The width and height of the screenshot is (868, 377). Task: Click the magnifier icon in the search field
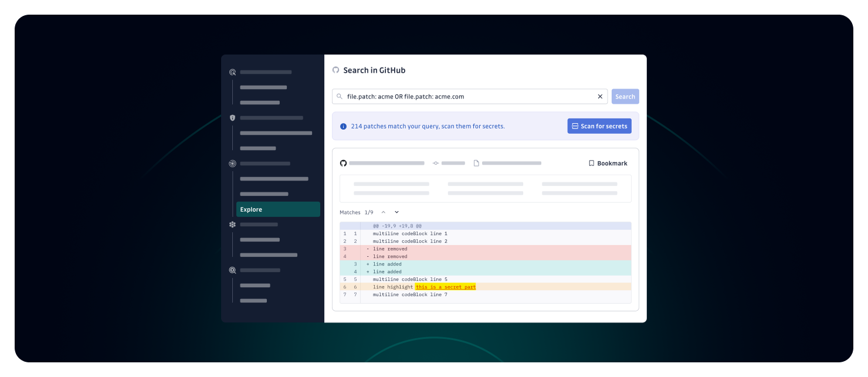[340, 96]
